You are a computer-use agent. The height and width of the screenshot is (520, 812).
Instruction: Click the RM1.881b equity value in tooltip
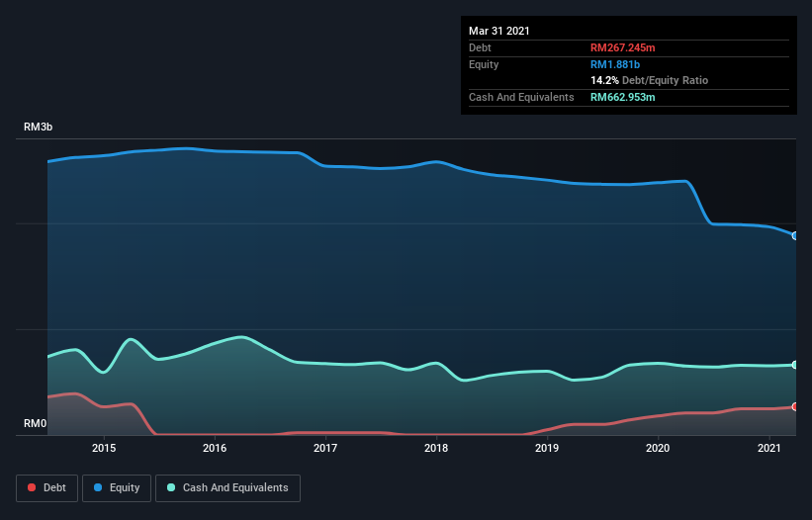point(614,64)
